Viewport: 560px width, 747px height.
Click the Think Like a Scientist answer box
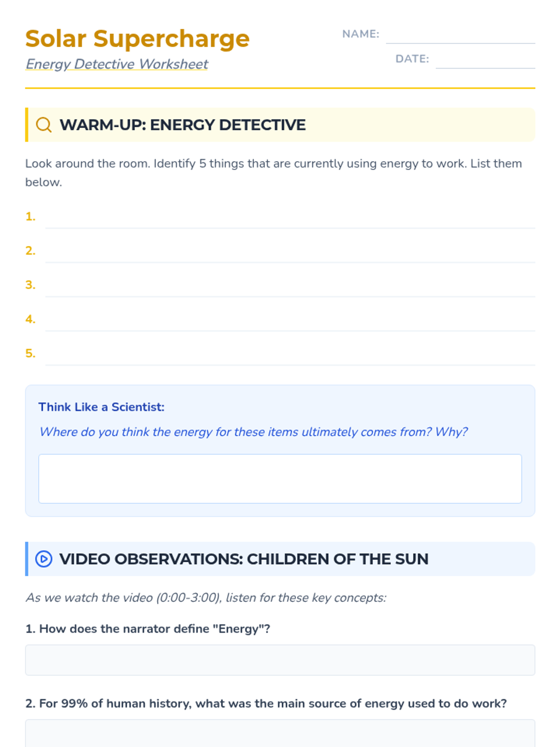coord(280,479)
